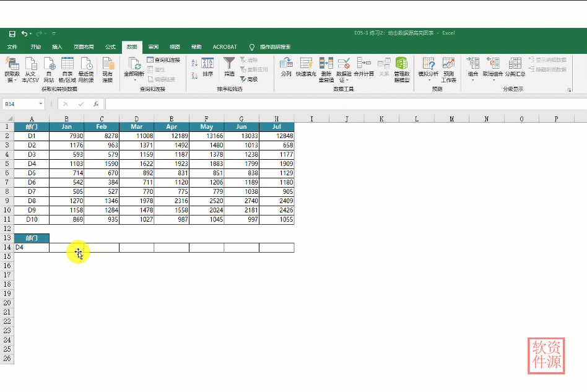Click the Jan header cell

pos(67,126)
